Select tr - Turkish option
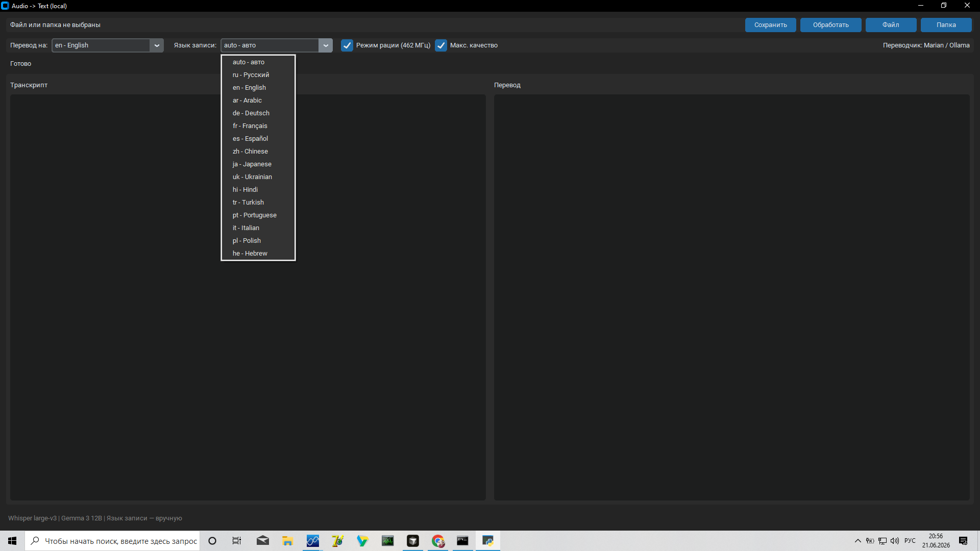 coord(258,203)
